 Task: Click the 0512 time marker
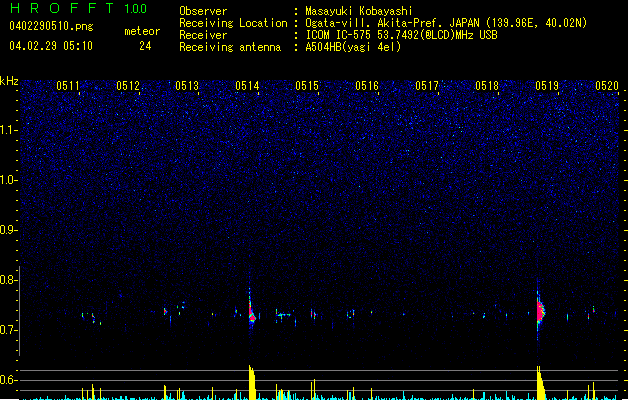[x=128, y=86]
